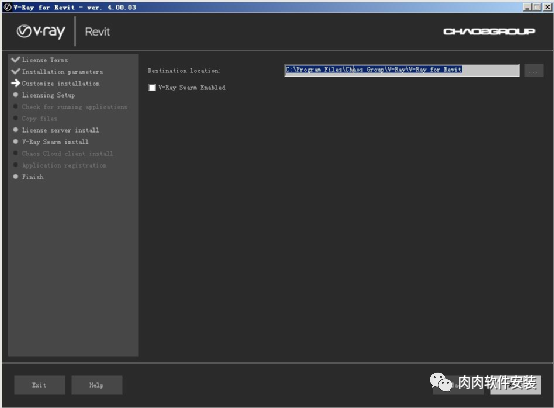Minimize the V-Ray installer window
This screenshot has height=408, width=554.
click(x=527, y=7)
